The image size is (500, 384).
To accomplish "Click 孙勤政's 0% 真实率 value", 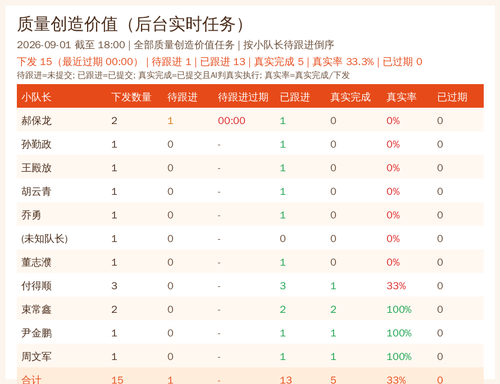I will coord(393,144).
